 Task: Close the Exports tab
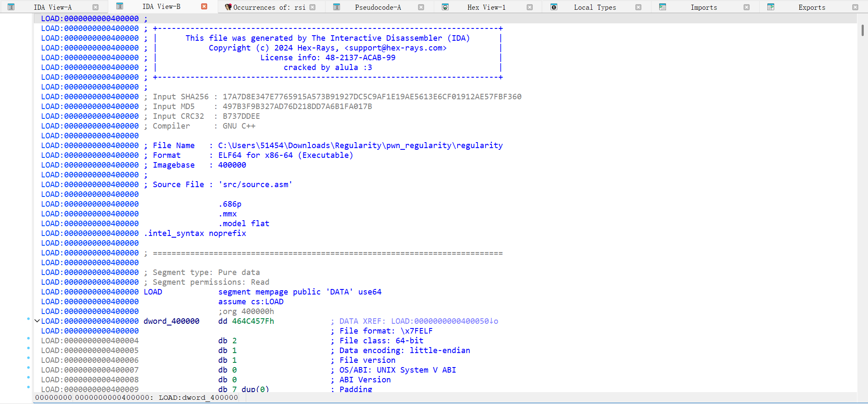855,7
